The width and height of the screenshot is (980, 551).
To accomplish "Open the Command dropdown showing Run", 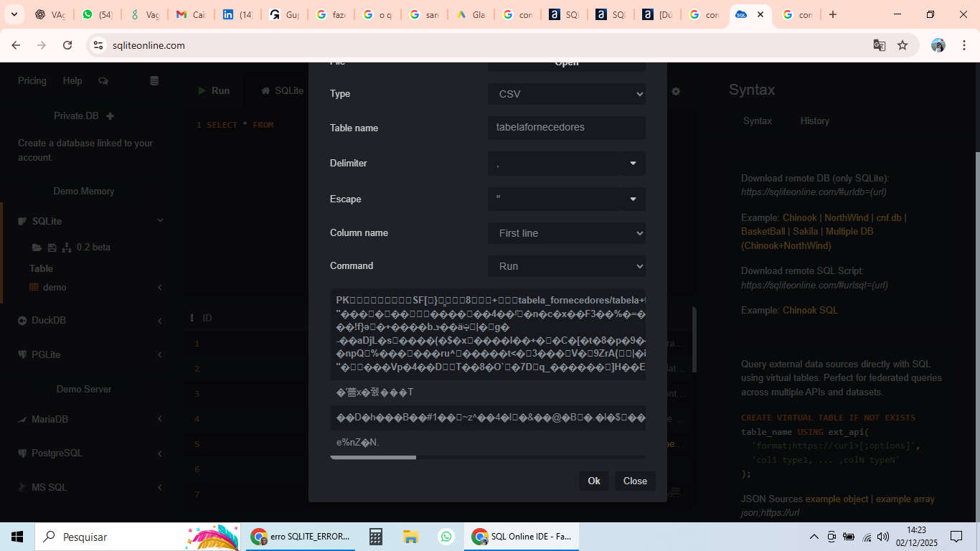I will coord(567,266).
